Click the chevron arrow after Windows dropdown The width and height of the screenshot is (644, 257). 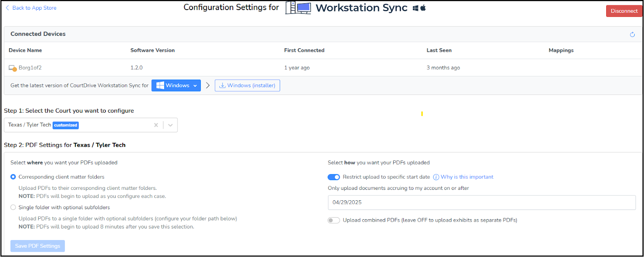208,85
